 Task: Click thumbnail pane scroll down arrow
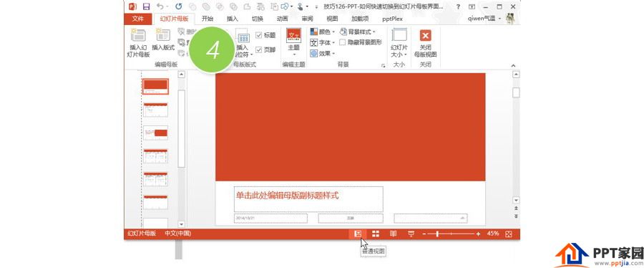(181, 224)
